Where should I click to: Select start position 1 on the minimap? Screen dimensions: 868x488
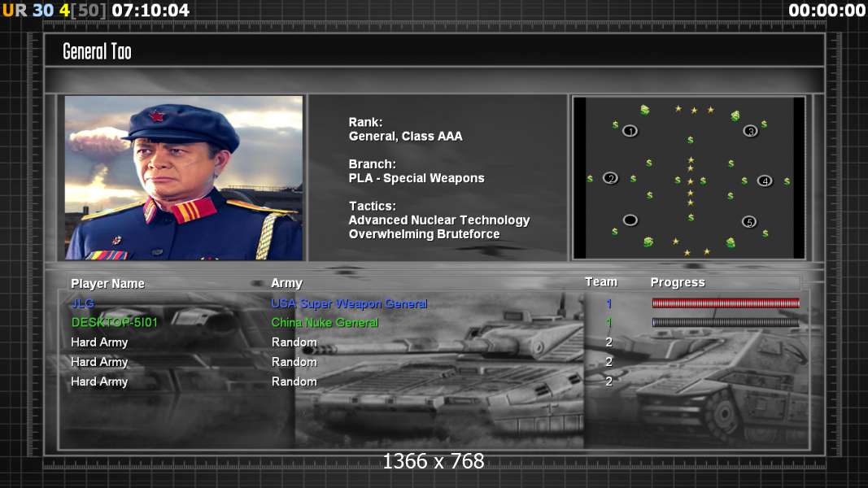[x=630, y=131]
